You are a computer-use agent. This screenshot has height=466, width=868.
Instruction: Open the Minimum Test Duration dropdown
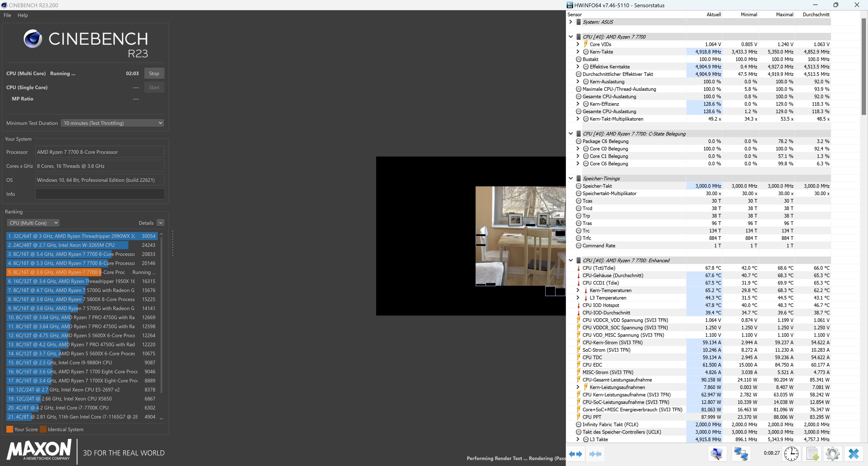point(113,123)
